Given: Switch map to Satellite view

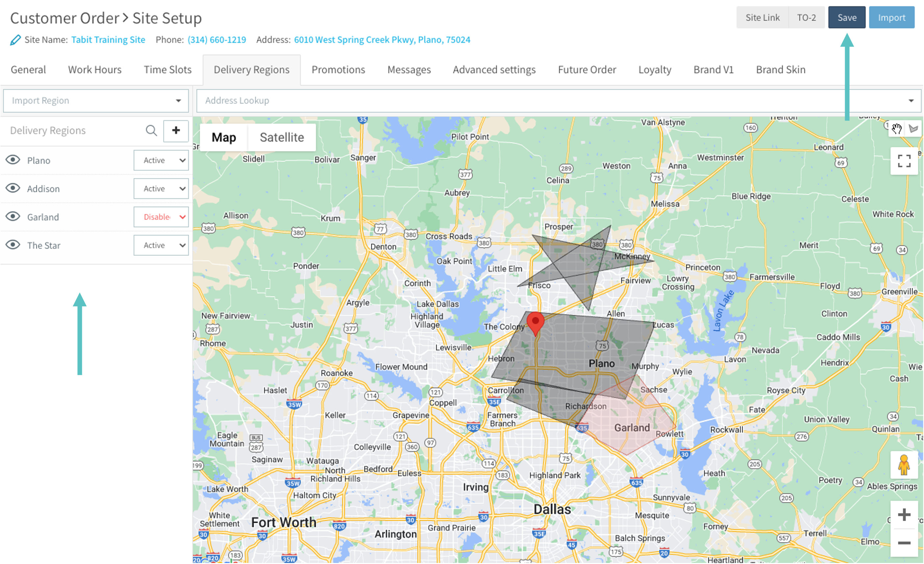Looking at the screenshot, I should point(282,137).
